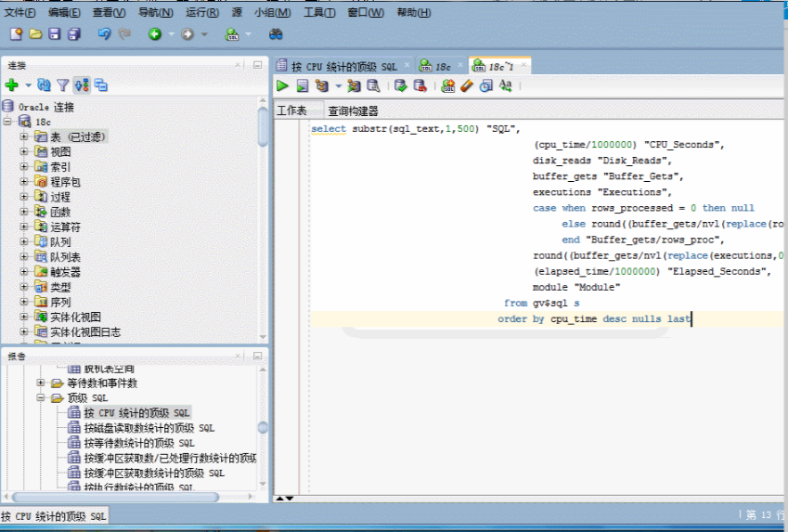Expand the 等待数和事件数 report folder
Viewport: 788px width, 532px height.
coord(41,383)
